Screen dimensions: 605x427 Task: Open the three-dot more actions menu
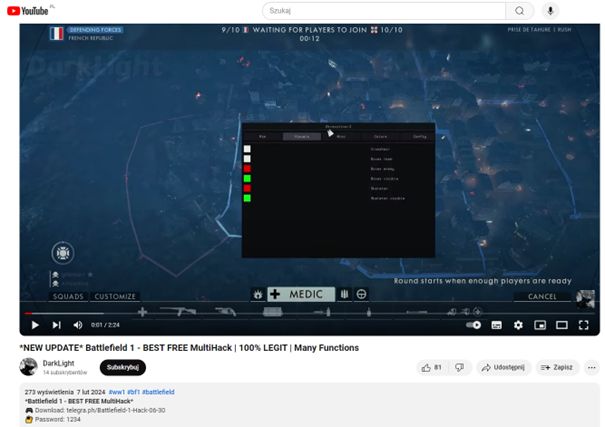592,368
